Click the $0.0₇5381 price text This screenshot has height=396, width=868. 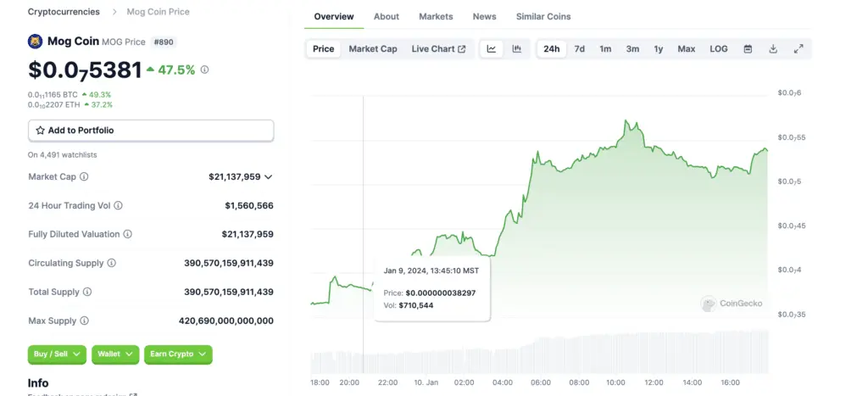coord(86,70)
